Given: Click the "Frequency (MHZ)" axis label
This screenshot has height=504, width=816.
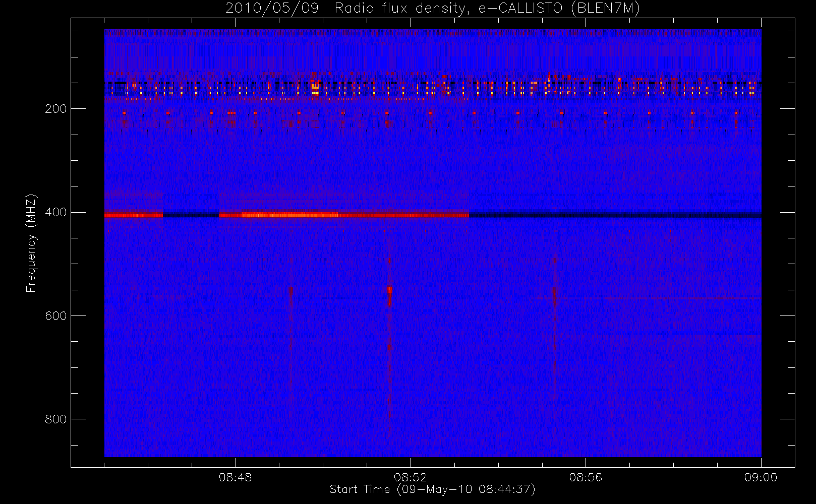Looking at the screenshot, I should (x=31, y=243).
